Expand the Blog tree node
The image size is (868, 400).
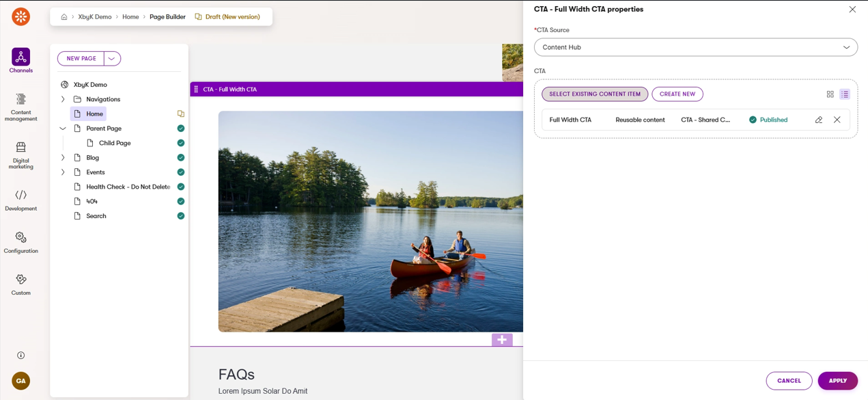(x=63, y=158)
